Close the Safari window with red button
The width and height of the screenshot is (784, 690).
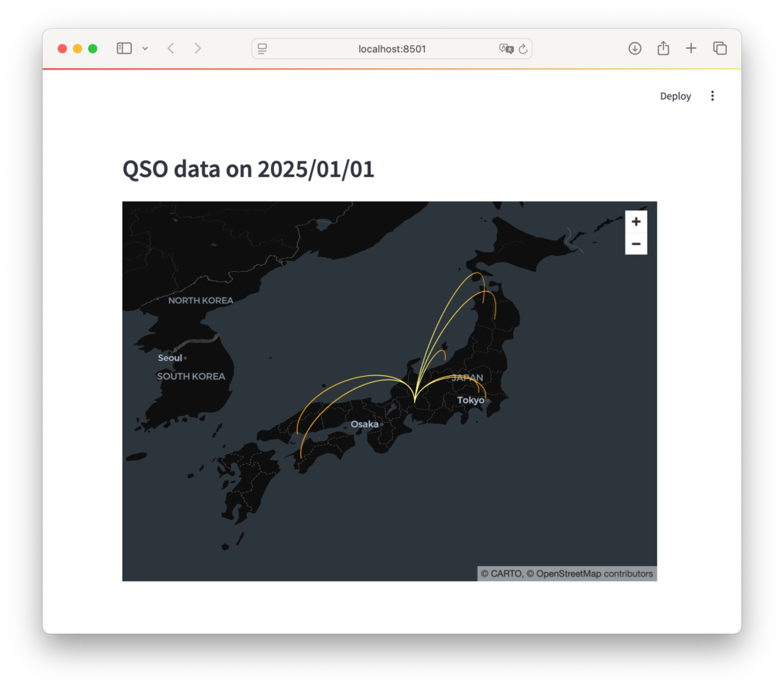[62, 48]
